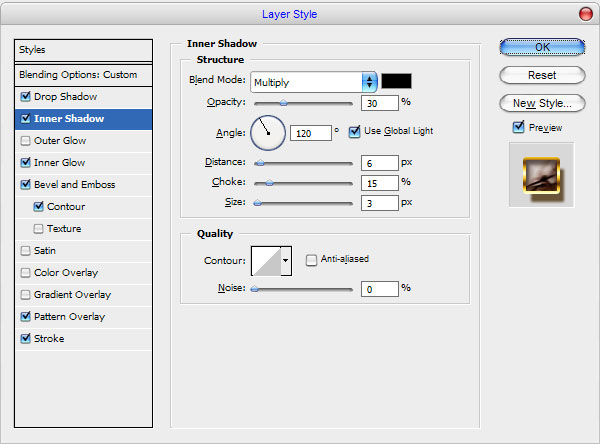Open the Blend Mode dropdown
The width and height of the screenshot is (600, 444).
pyautogui.click(x=314, y=82)
